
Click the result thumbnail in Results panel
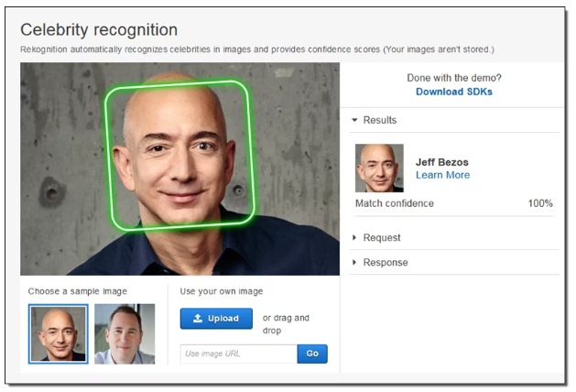click(x=379, y=169)
